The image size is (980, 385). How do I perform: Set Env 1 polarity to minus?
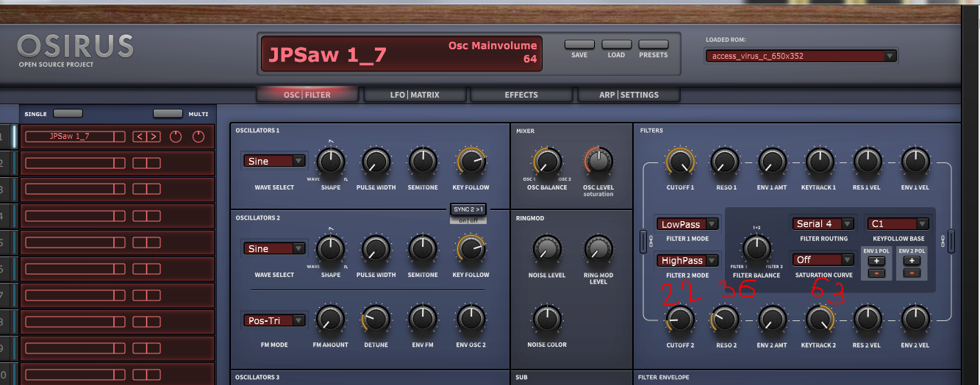point(876,273)
